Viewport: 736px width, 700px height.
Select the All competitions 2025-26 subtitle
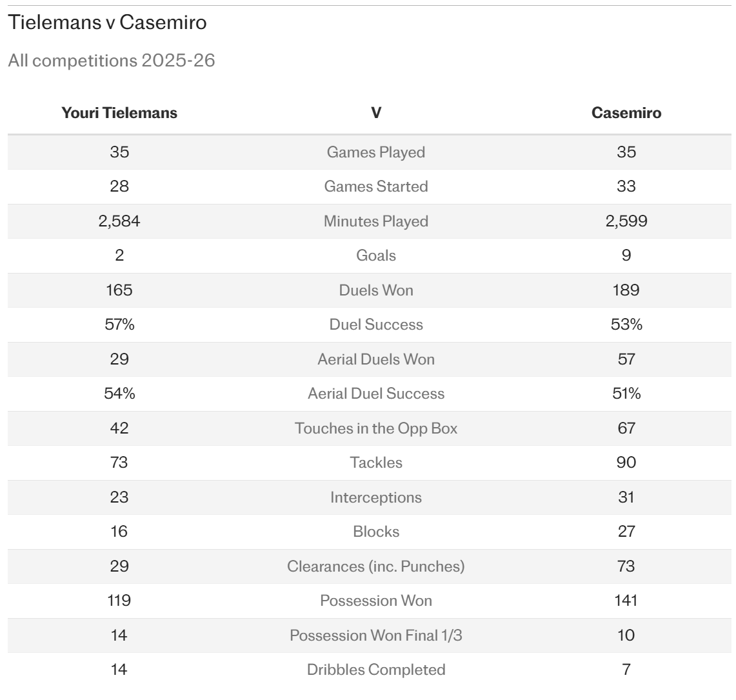(x=112, y=61)
